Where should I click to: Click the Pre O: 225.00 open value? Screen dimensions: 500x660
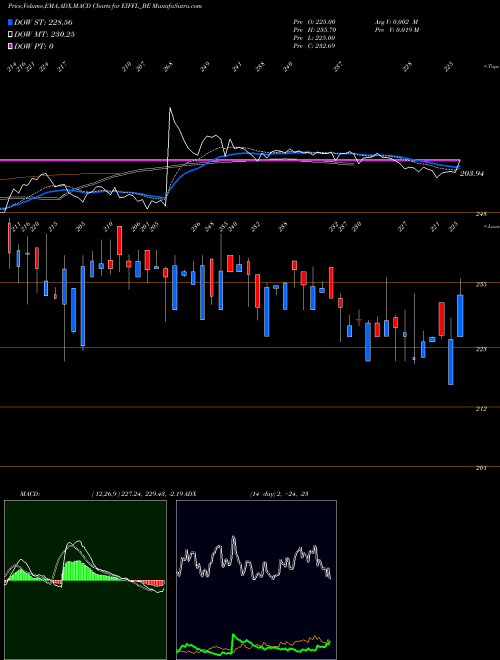tap(314, 21)
